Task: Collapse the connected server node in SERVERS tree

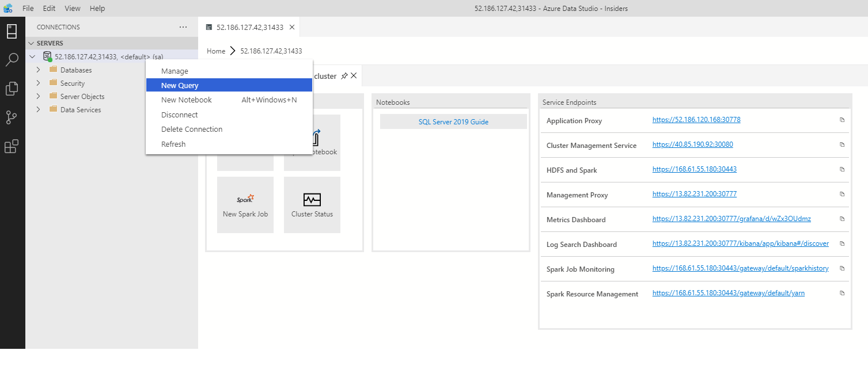Action: (33, 56)
